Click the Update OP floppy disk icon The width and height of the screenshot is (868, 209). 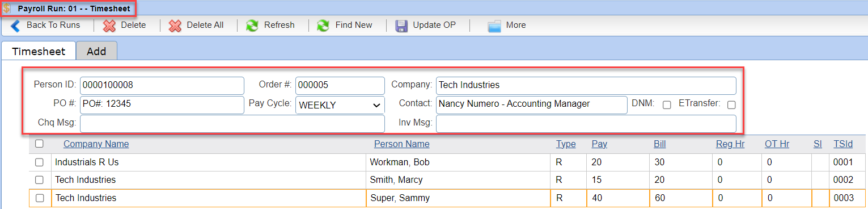(401, 26)
